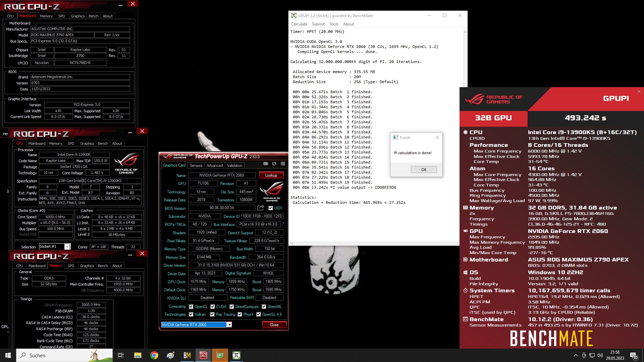Click the Memory section icon in BenchMate
The height and width of the screenshot is (362, 644).
click(465, 207)
